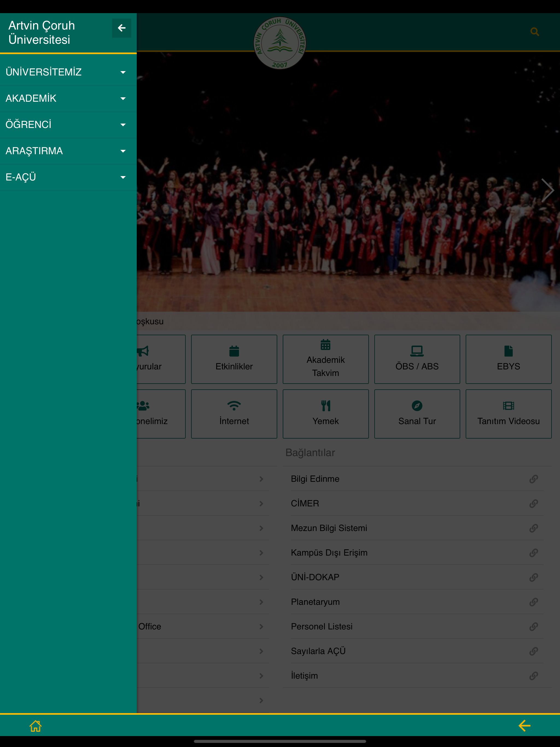Open Personel Listesi link
560x747 pixels.
pos(417,627)
